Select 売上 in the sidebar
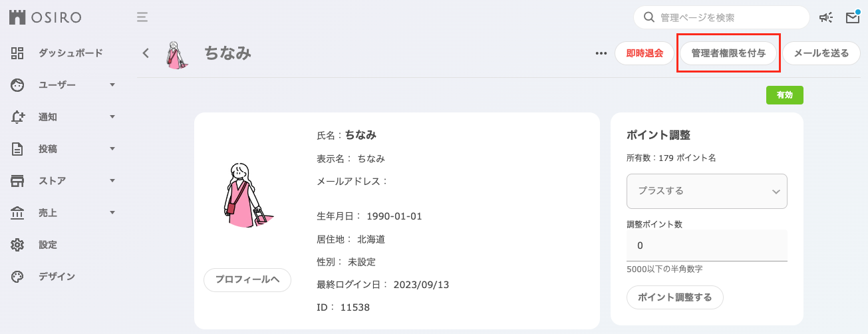 point(48,213)
